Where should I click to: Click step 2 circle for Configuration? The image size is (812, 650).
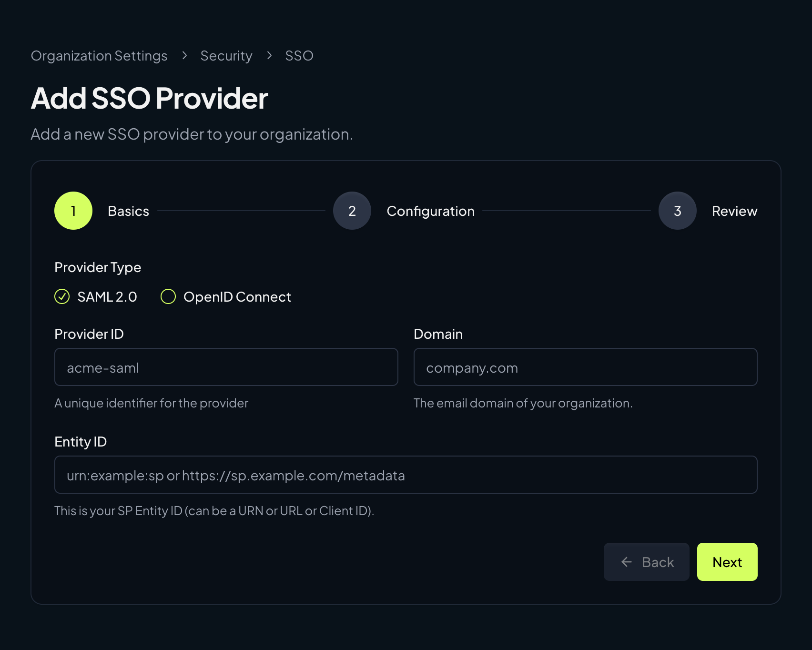point(352,211)
